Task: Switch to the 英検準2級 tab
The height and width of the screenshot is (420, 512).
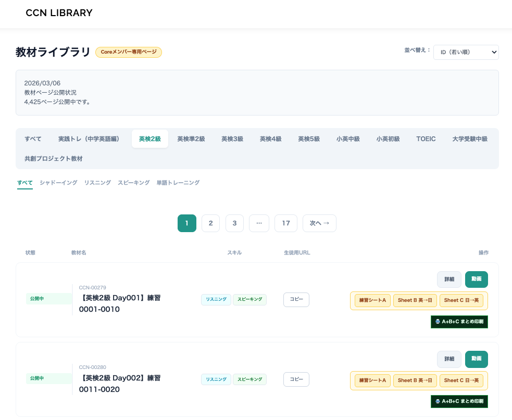Action: [x=191, y=139]
